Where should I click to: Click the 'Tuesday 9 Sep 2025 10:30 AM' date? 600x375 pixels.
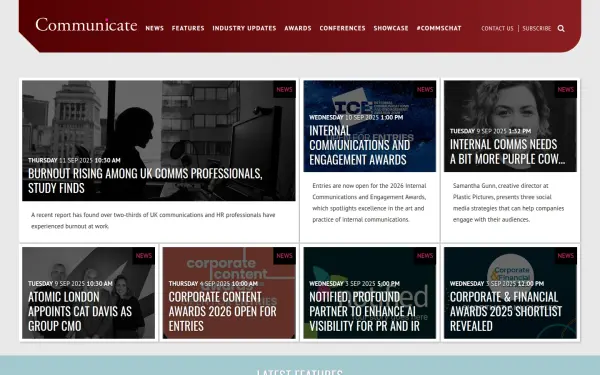click(x=70, y=284)
